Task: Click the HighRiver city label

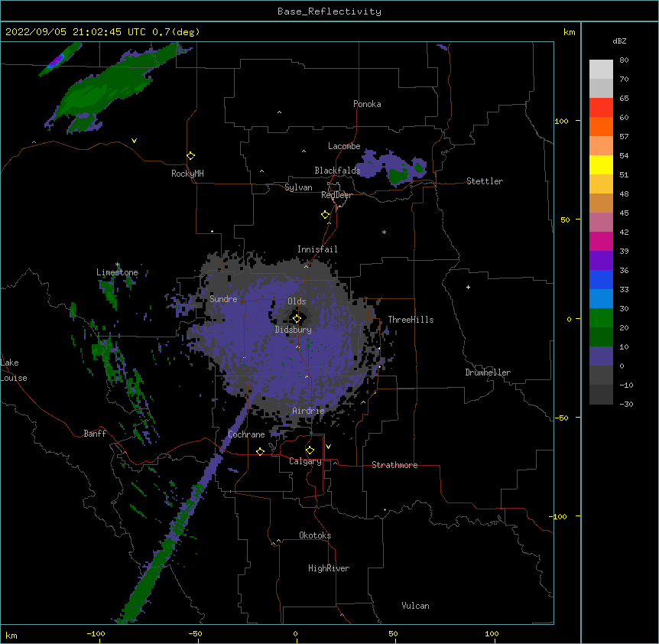Action: pyautogui.click(x=329, y=568)
